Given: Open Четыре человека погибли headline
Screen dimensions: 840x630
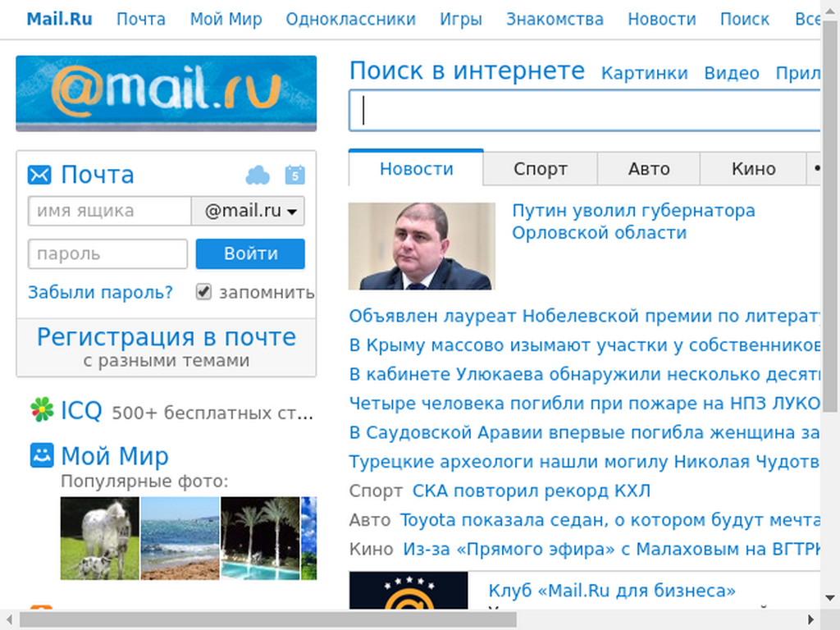Looking at the screenshot, I should (x=584, y=403).
